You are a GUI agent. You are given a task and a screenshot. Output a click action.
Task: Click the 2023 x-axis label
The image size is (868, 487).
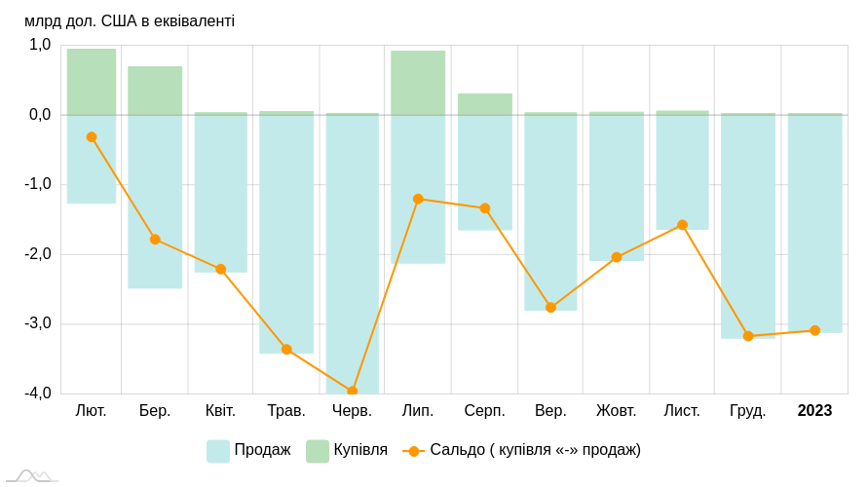click(814, 411)
